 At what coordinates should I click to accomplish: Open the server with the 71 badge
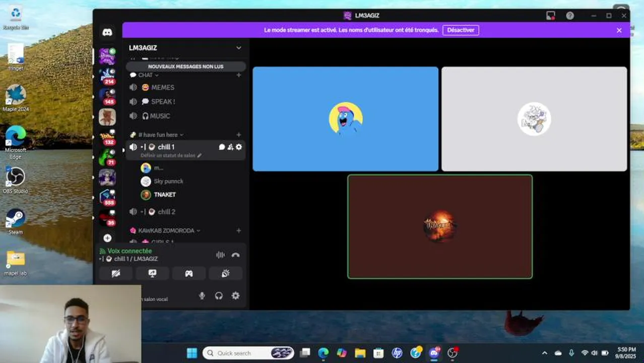(107, 157)
